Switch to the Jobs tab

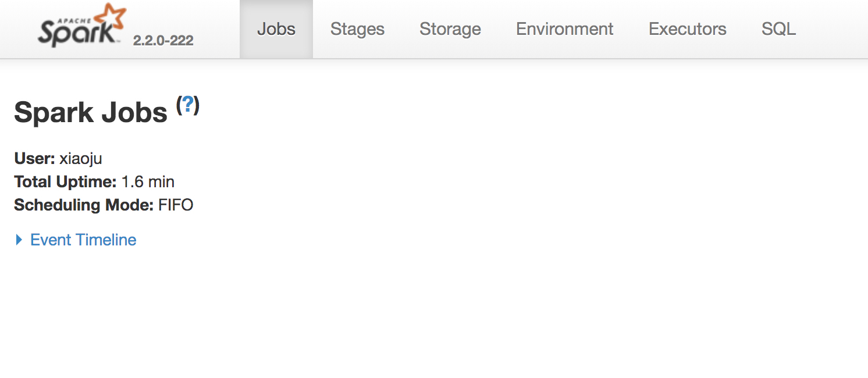pyautogui.click(x=276, y=29)
